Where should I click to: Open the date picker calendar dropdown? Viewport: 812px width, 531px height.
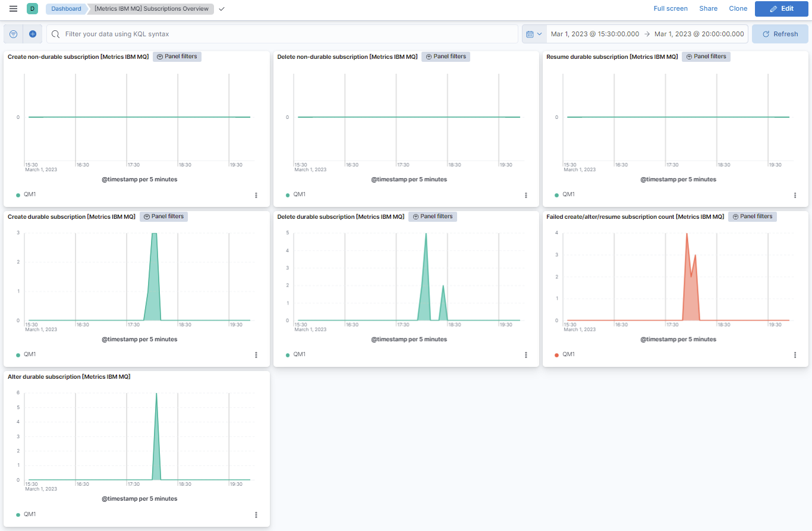tap(533, 34)
